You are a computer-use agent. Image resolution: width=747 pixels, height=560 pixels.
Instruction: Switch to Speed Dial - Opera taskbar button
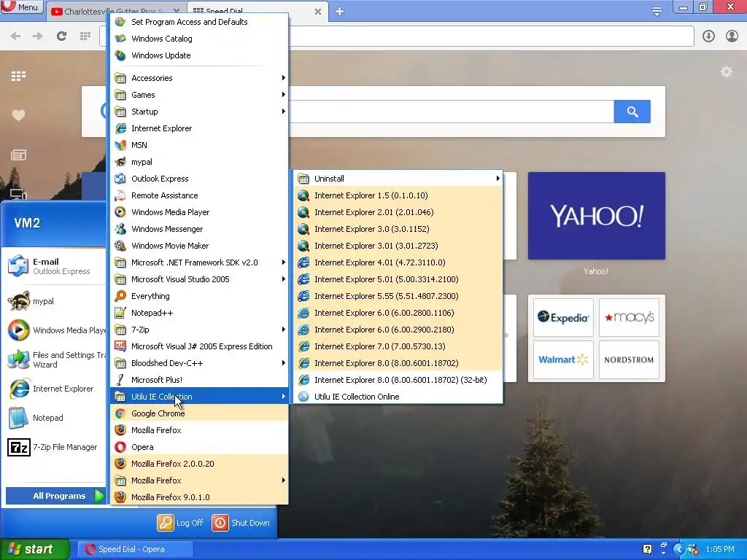tap(136, 549)
